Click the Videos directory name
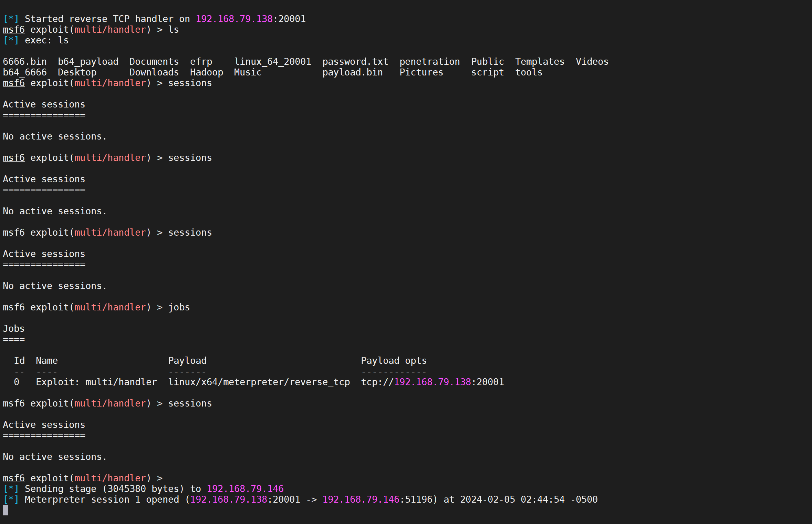The height and width of the screenshot is (524, 812). tap(592, 62)
